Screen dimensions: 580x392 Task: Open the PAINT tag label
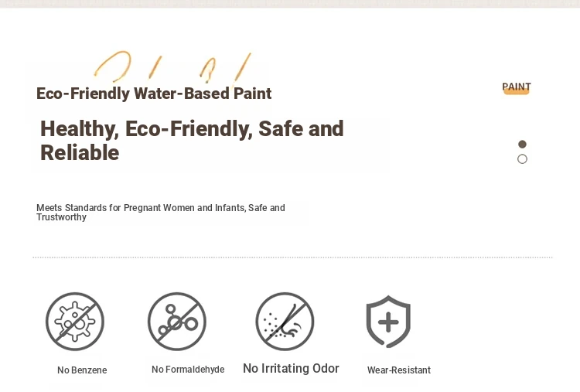tap(517, 87)
